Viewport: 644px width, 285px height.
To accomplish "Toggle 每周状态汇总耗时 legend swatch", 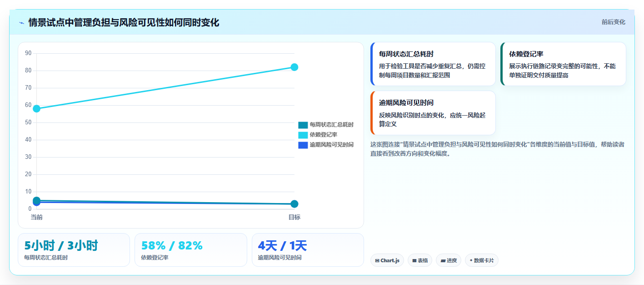I will point(303,125).
